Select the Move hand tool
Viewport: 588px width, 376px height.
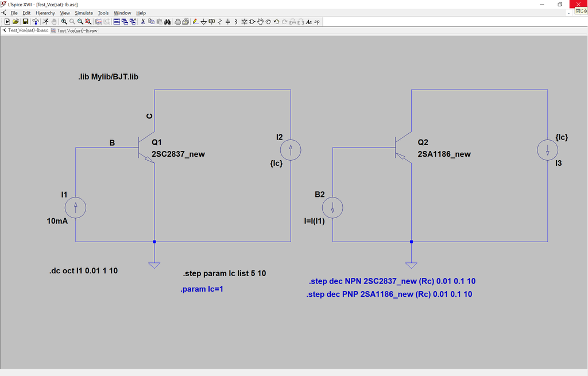pos(260,22)
